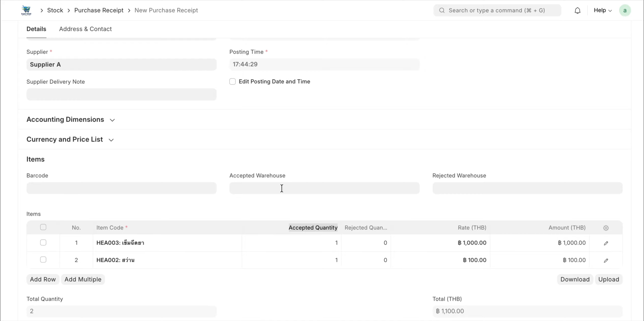
Task: Click the Super Retail logo home icon
Action: click(26, 10)
